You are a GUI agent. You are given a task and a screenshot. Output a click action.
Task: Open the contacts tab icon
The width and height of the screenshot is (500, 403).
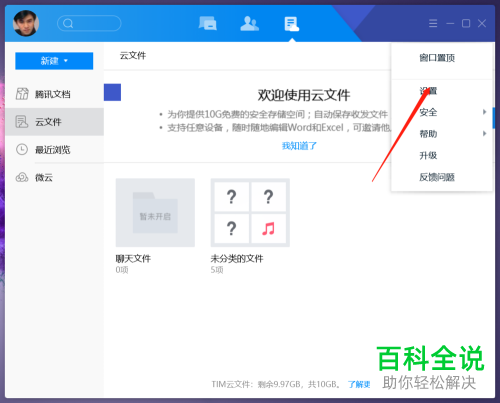point(249,23)
